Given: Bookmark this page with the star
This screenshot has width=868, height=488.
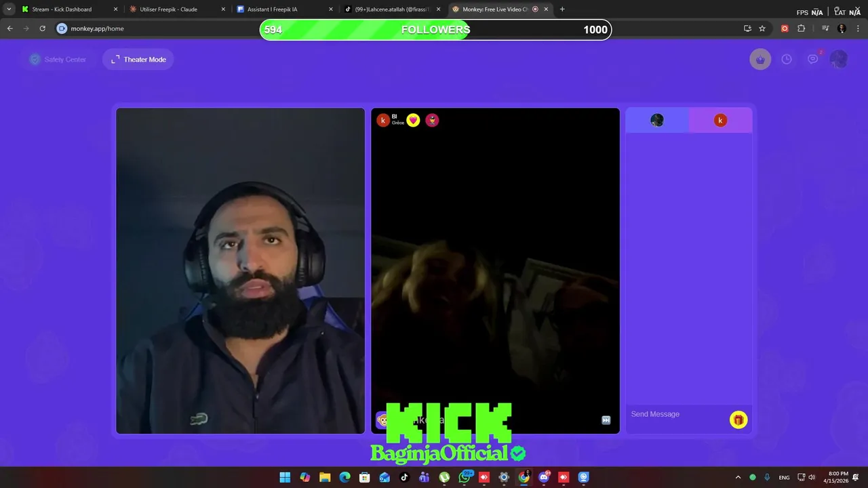Looking at the screenshot, I should (762, 28).
